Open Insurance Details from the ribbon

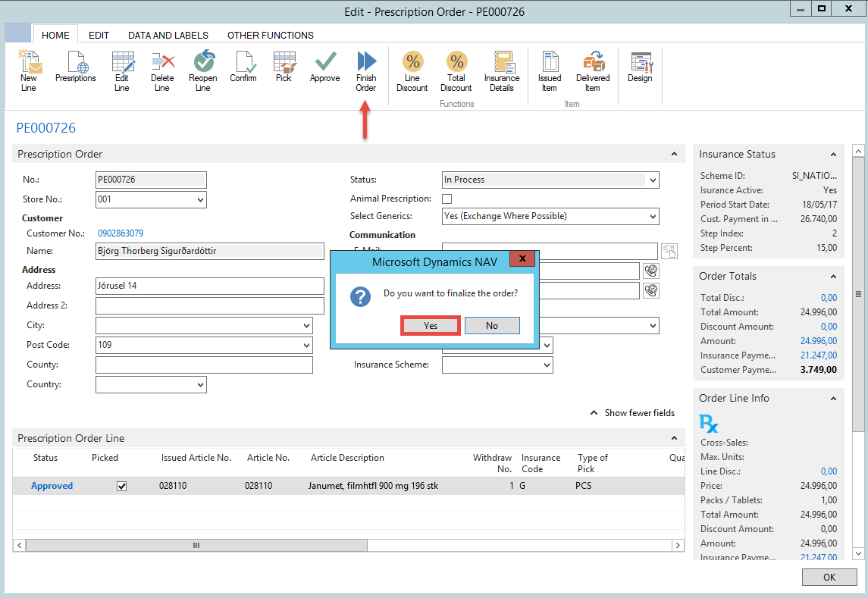(x=502, y=71)
